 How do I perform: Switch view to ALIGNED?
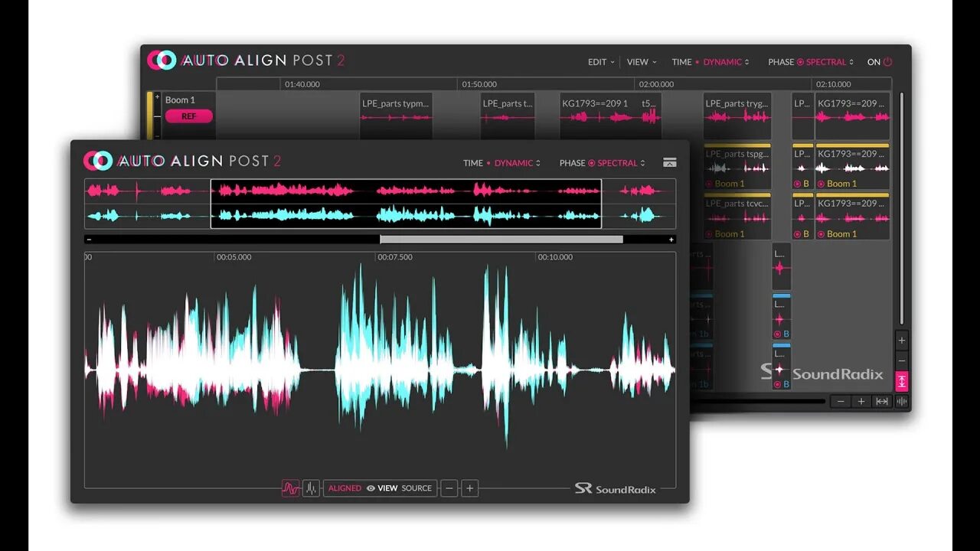point(345,488)
